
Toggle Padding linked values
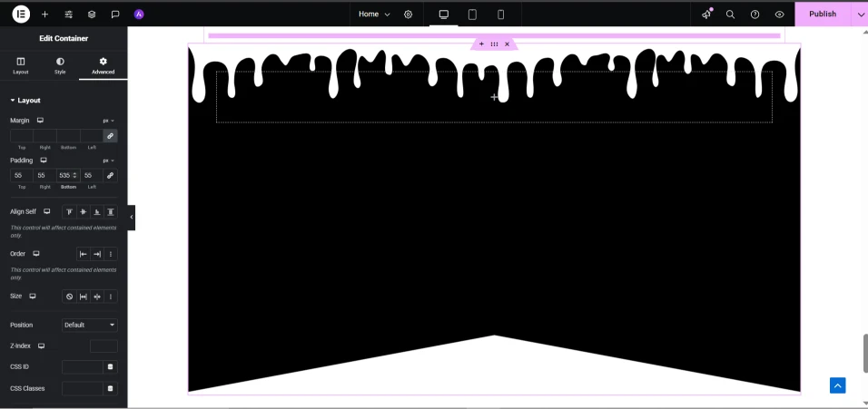[x=110, y=175]
